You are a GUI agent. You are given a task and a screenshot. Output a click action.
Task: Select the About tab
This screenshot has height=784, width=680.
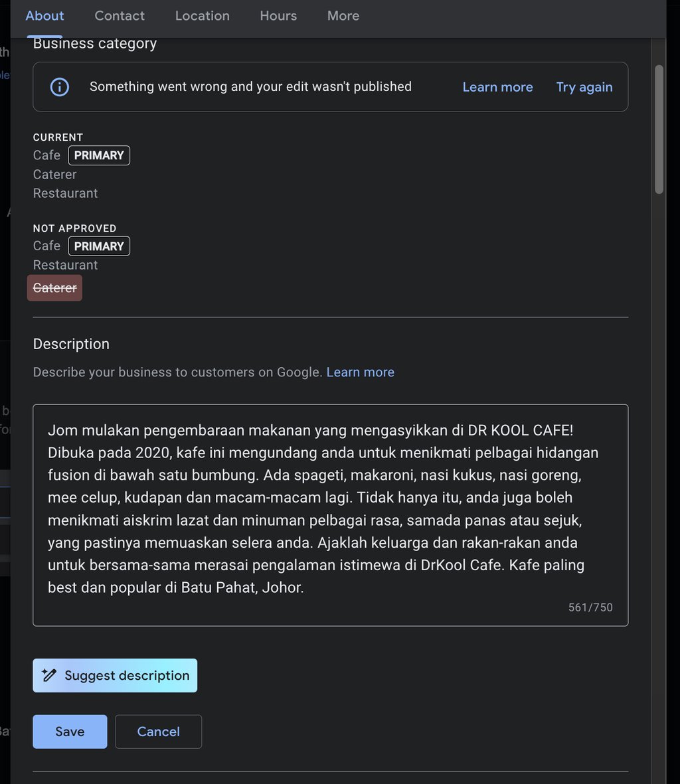44,15
